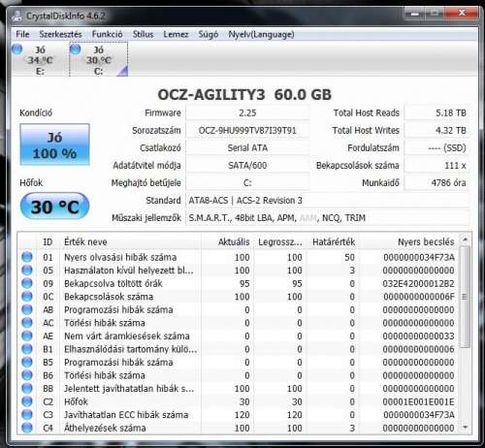Click the Legrossz... column header
The width and height of the screenshot is (485, 448).
click(x=280, y=241)
